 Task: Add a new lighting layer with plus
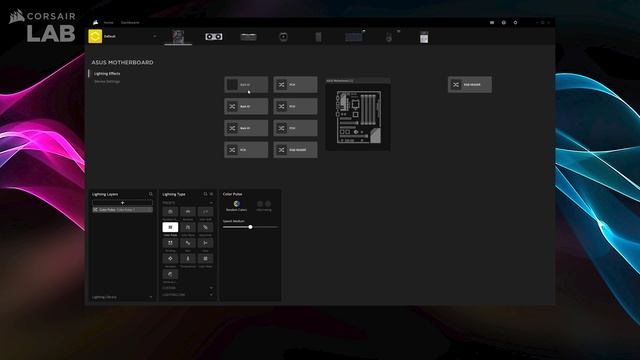click(122, 203)
